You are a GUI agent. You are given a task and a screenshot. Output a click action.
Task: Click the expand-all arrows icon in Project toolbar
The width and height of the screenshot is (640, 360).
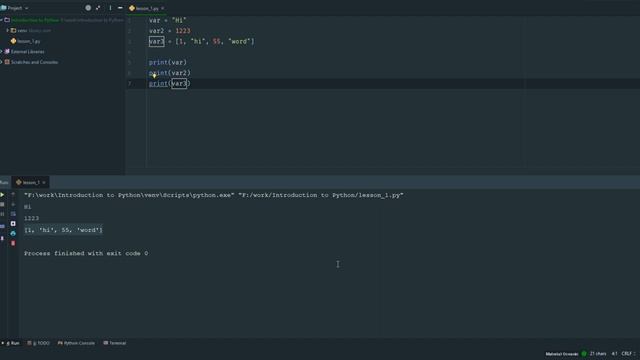pyautogui.click(x=98, y=8)
